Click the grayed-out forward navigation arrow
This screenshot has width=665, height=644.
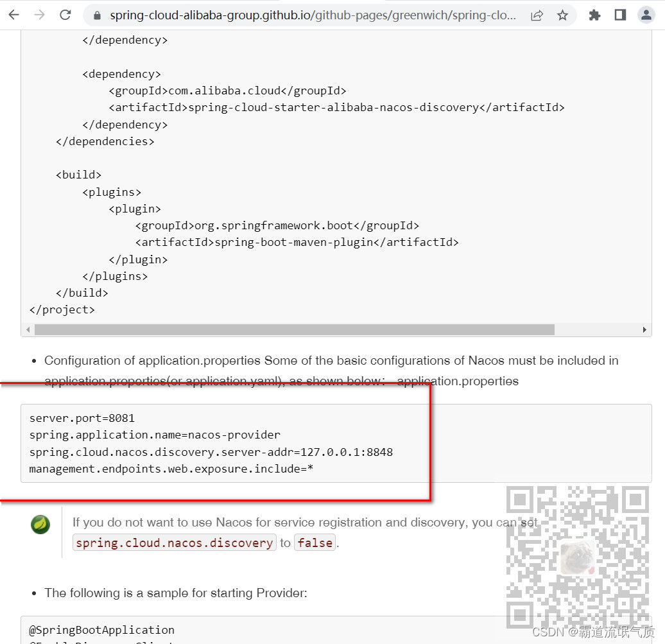point(39,14)
